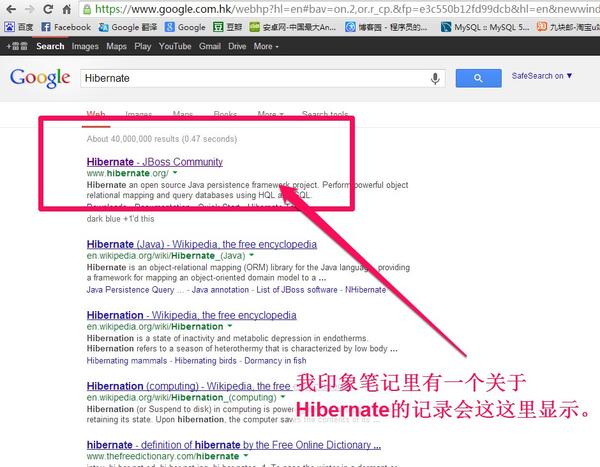
Task: Switch to the Books results tab
Action: [x=225, y=114]
